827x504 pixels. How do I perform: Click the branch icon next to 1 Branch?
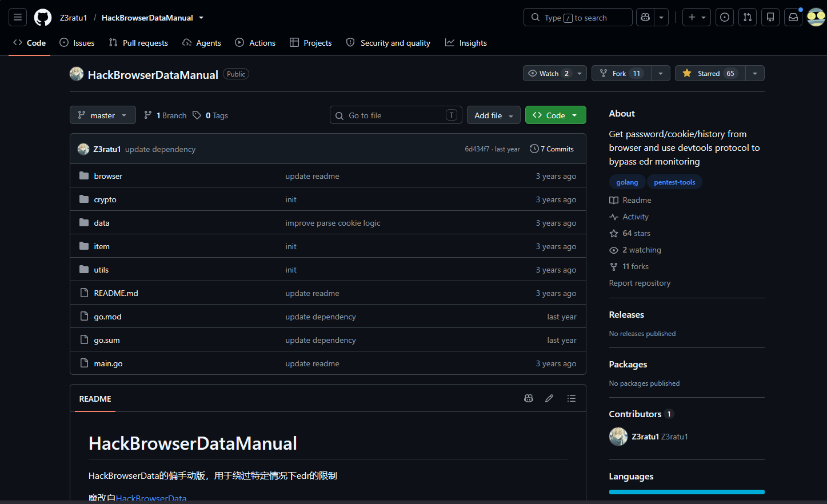[x=148, y=115]
